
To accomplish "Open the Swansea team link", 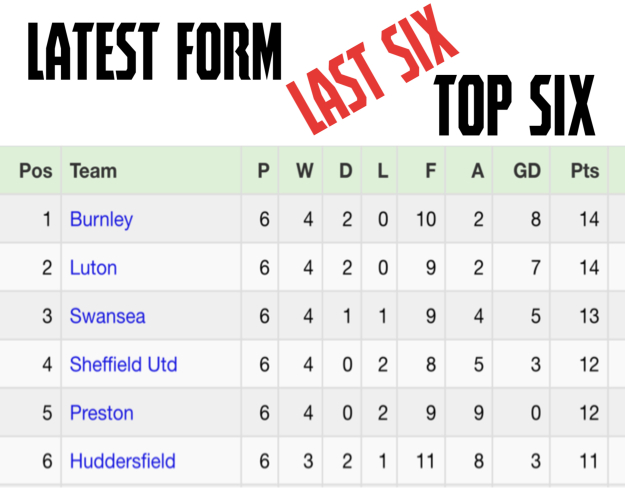I will [107, 316].
